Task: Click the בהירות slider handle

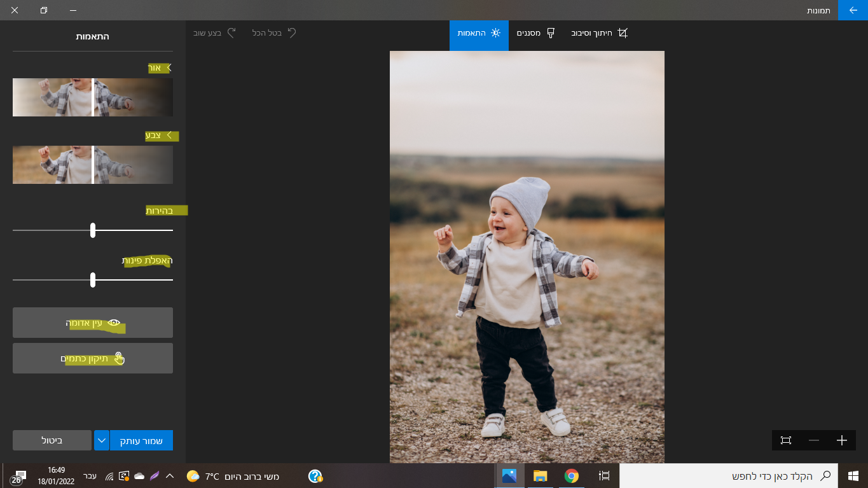Action: (93, 230)
